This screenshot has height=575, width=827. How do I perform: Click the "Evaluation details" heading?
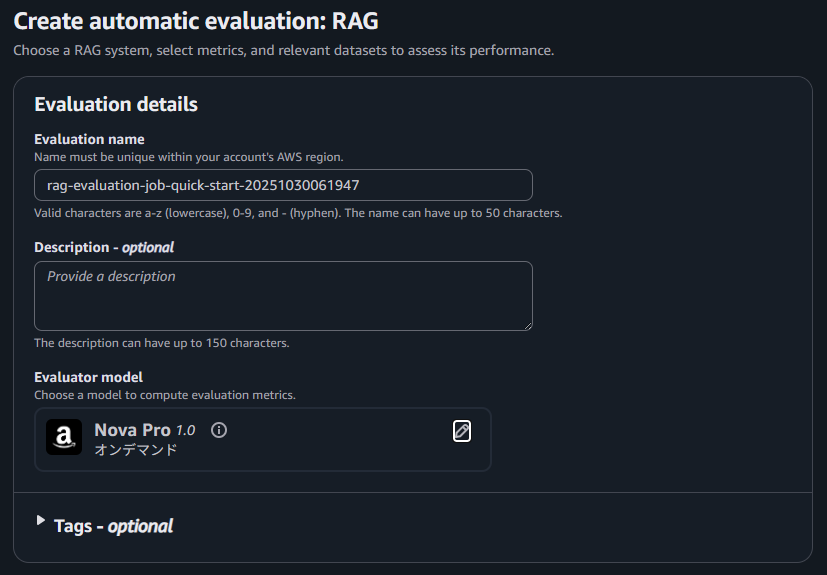116,104
